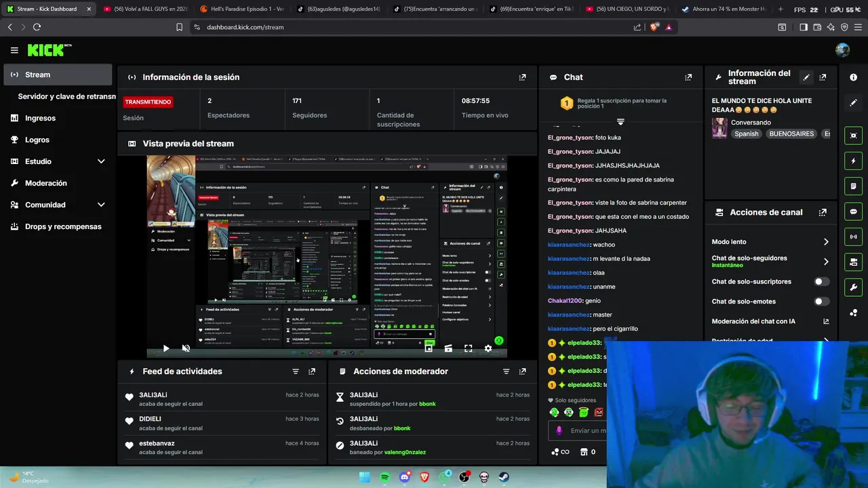Screen dimensions: 868x488
Task: Click moderator valenng0nzalez in the moderator actions list
Action: coord(405,452)
